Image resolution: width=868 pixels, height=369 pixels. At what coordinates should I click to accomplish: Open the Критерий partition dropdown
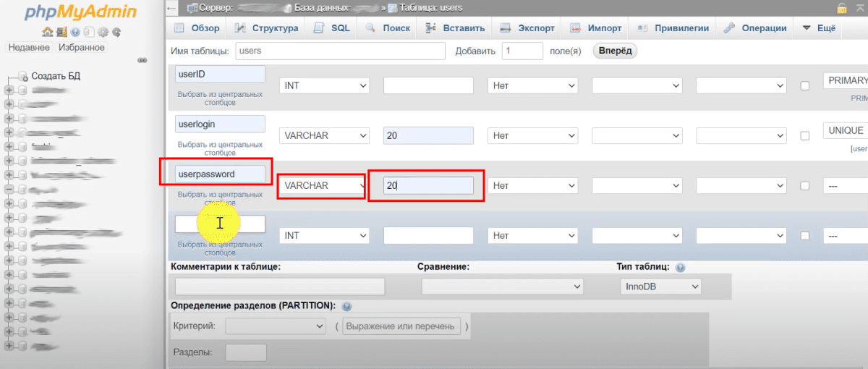click(276, 327)
